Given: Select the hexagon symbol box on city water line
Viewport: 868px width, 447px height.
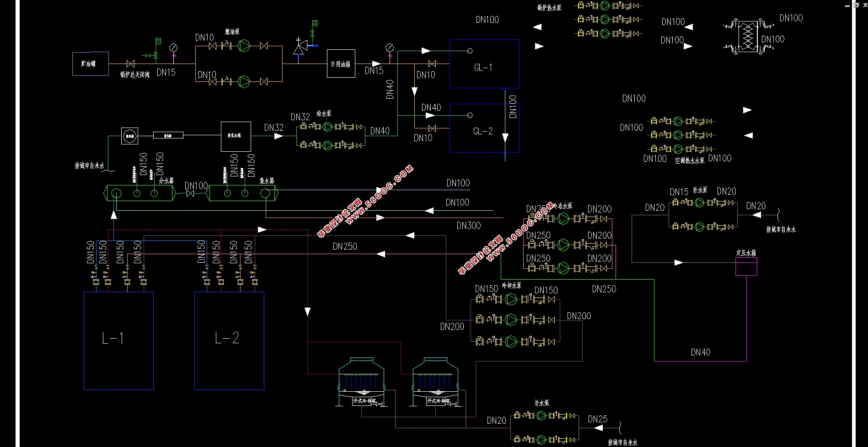Looking at the screenshot, I should (130, 135).
